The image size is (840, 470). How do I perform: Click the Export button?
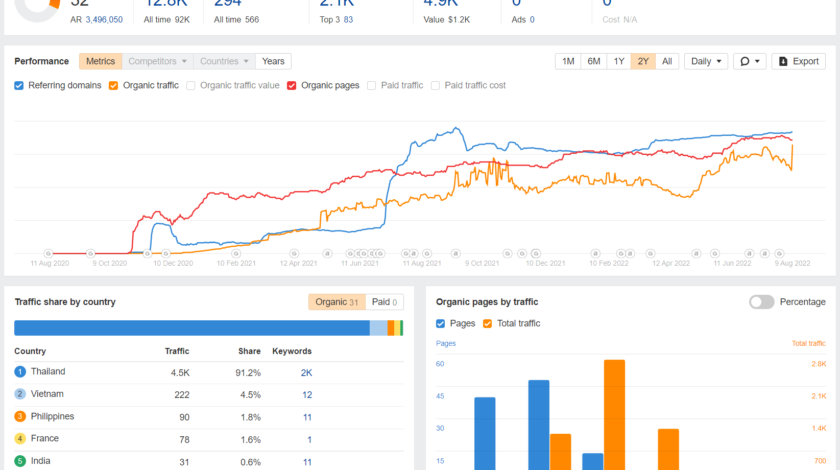(x=798, y=61)
